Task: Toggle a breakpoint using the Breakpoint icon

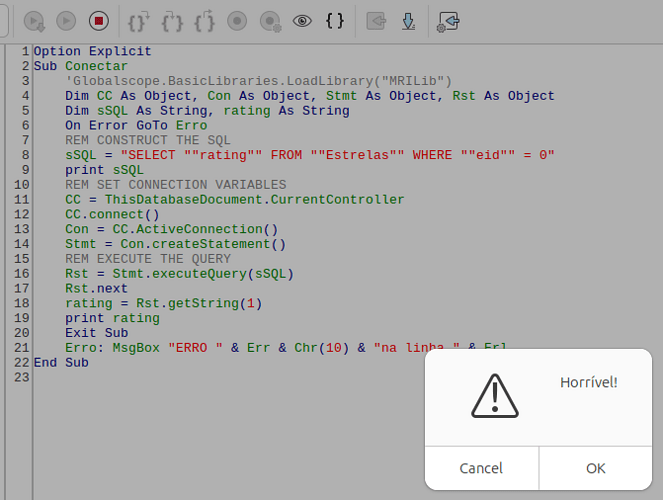Action: 237,20
